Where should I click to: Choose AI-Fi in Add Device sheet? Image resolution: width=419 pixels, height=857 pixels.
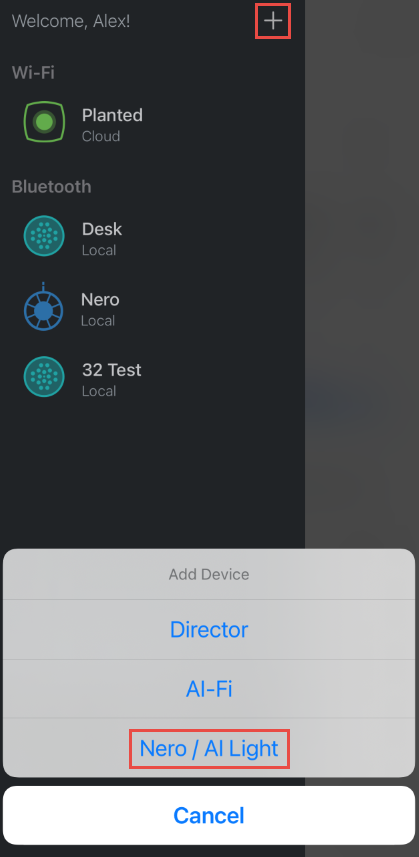pyautogui.click(x=209, y=689)
